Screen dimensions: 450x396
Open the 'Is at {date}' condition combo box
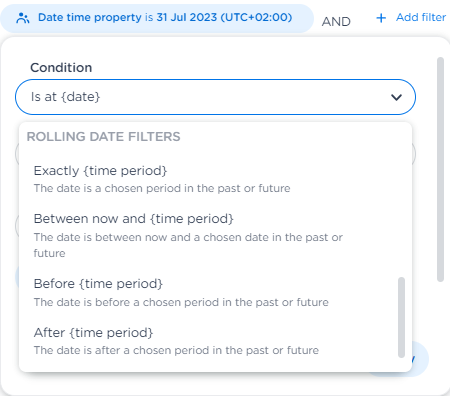tap(215, 97)
